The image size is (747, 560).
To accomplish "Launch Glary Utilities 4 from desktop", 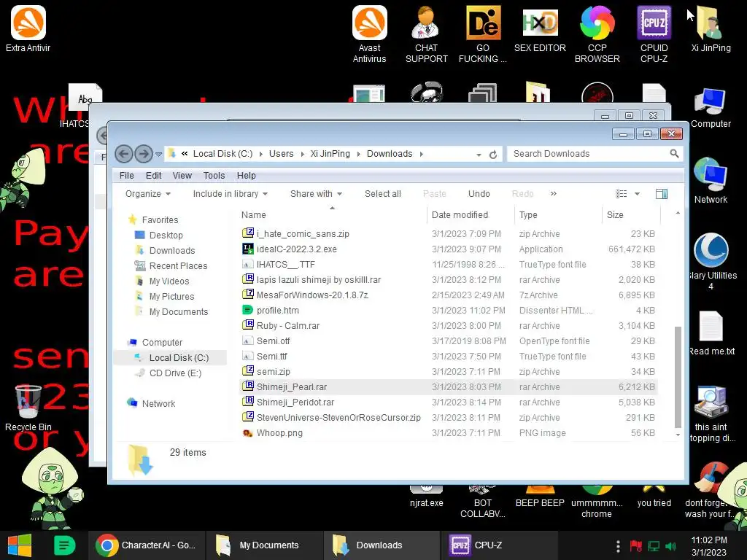I will (x=711, y=261).
